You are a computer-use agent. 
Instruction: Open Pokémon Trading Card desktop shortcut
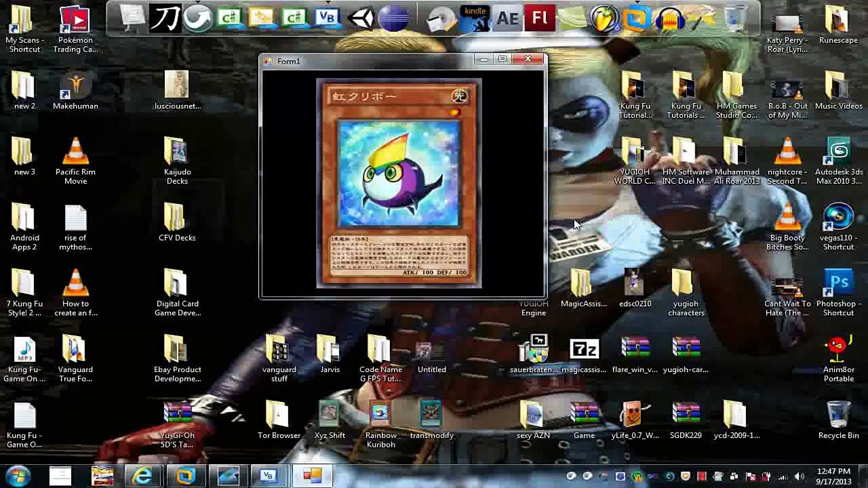[x=75, y=30]
